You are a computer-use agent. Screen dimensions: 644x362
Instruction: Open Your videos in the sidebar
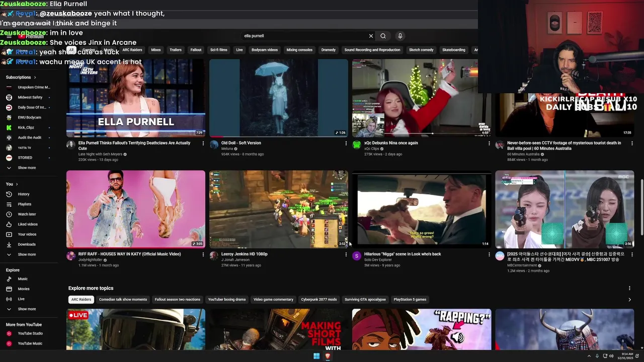(28, 234)
